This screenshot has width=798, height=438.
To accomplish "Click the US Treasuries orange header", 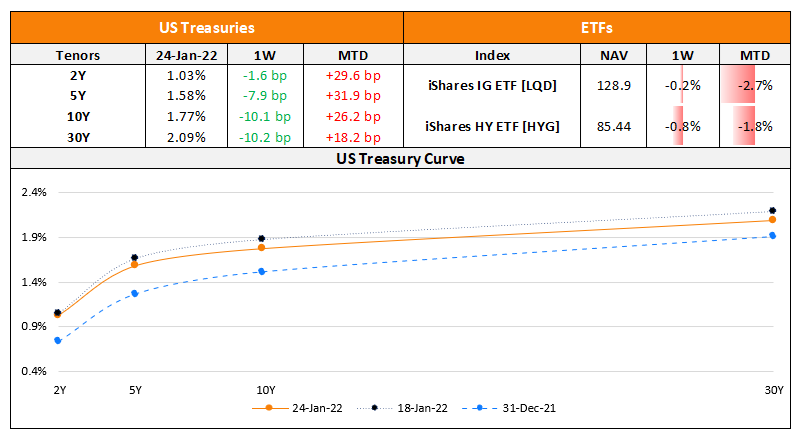I will pos(207,29).
